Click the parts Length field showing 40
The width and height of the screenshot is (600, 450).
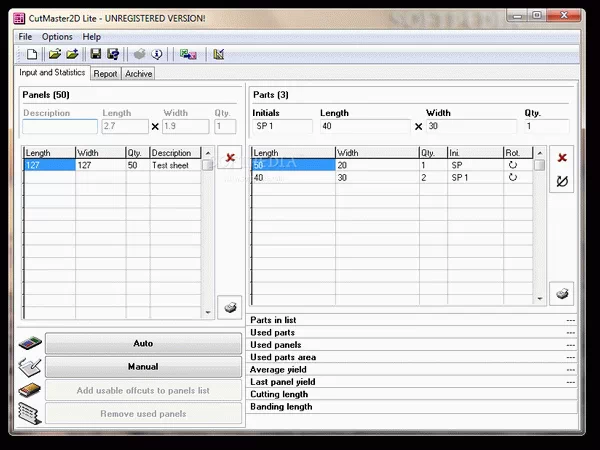pyautogui.click(x=365, y=126)
